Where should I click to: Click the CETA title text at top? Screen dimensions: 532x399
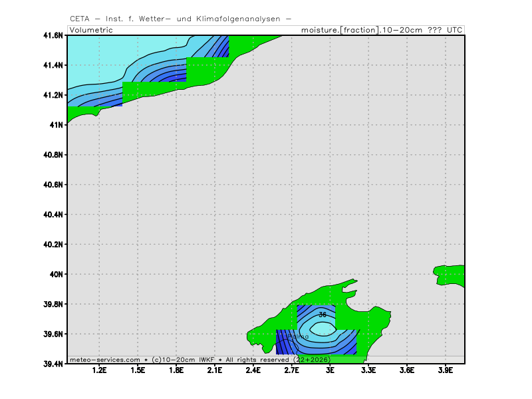pyautogui.click(x=180, y=19)
